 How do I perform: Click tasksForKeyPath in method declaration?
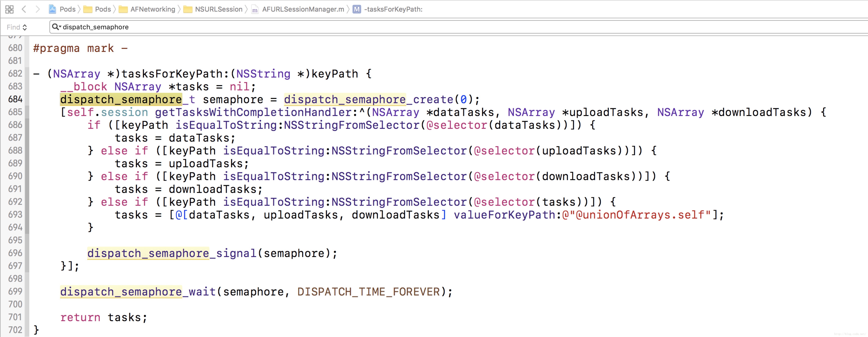172,74
